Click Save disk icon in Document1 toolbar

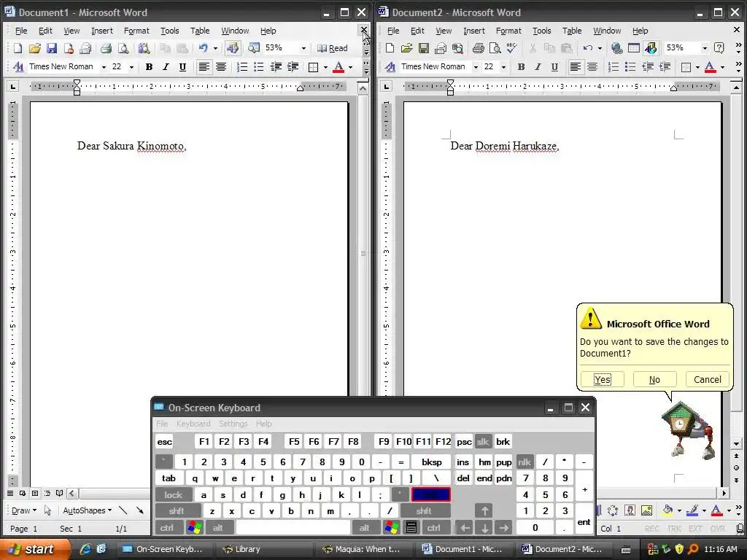(x=52, y=48)
